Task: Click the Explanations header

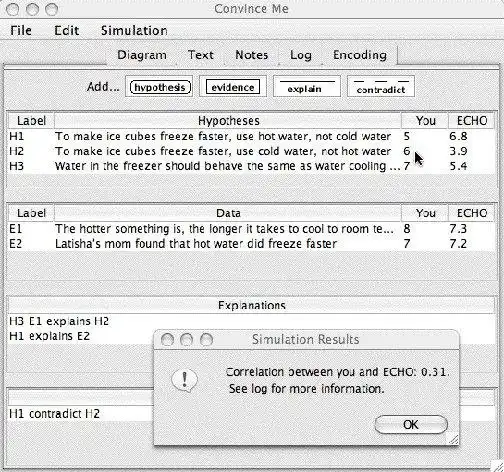Action: [x=251, y=305]
